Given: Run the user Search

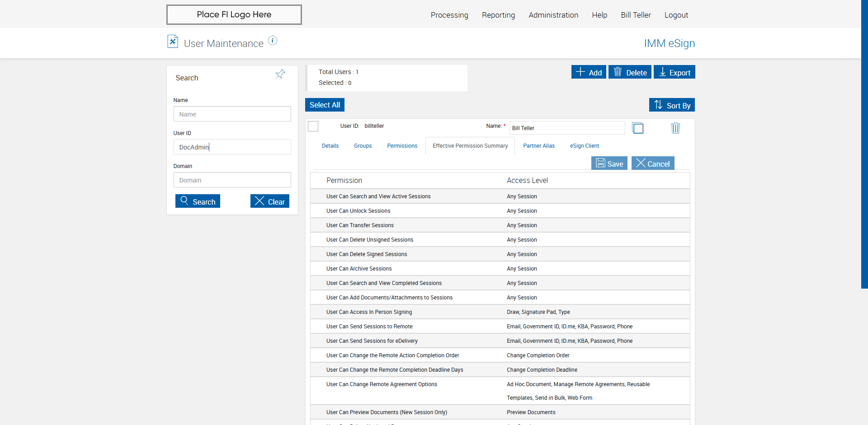Looking at the screenshot, I should click(x=198, y=201).
